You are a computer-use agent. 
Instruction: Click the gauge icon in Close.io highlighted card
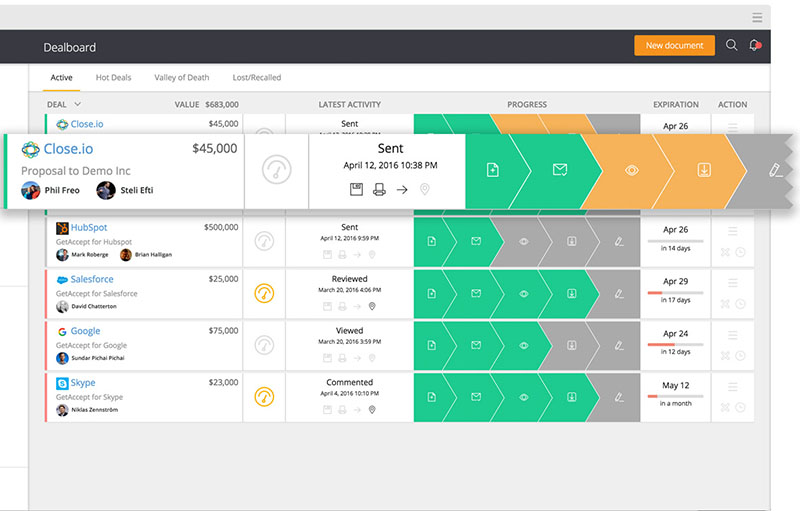[277, 170]
